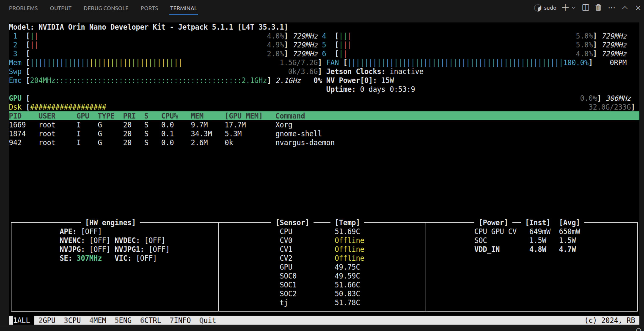Maximize panel size with chevron-up icon
Screen dimensions: 644x331
click(625, 8)
